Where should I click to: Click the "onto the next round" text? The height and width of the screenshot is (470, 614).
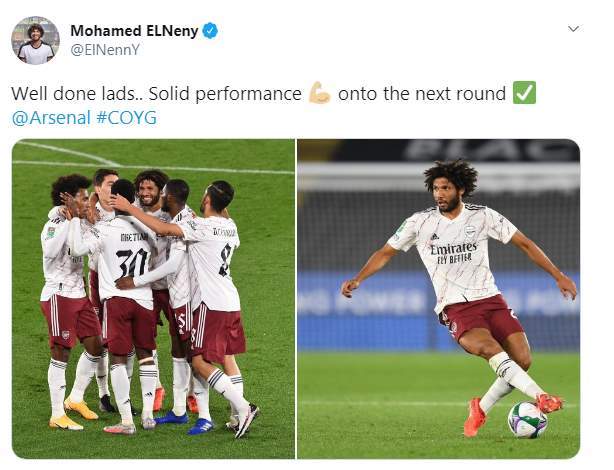tap(422, 94)
